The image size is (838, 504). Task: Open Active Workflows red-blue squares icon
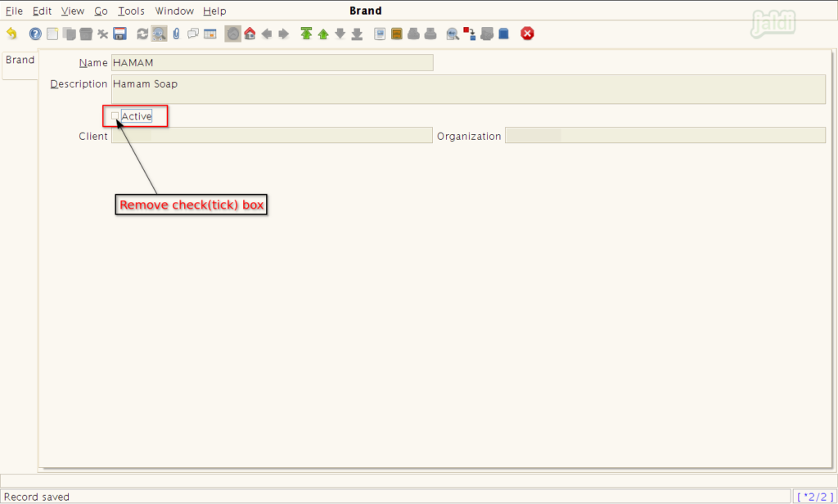click(x=469, y=34)
